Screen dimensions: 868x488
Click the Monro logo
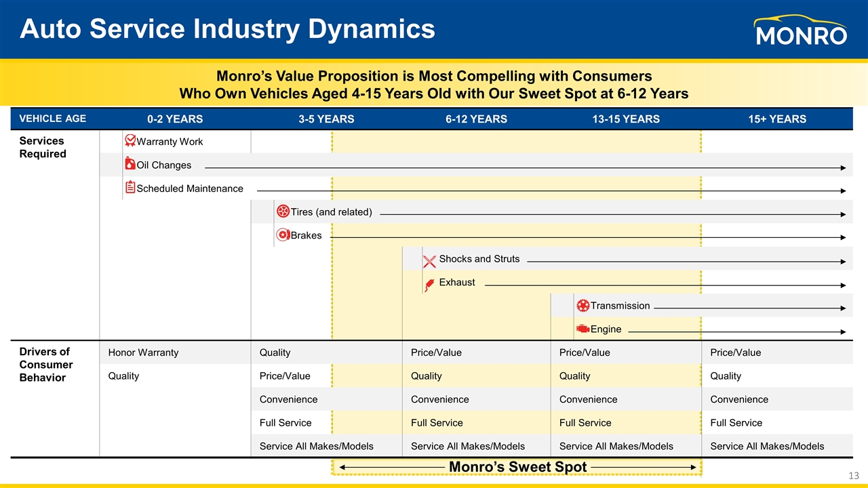click(802, 30)
